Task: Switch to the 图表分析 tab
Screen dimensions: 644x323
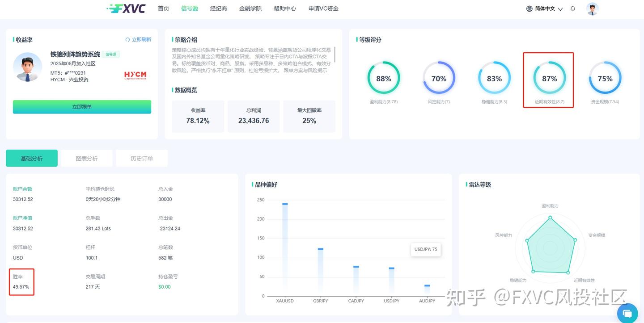Action: click(86, 158)
